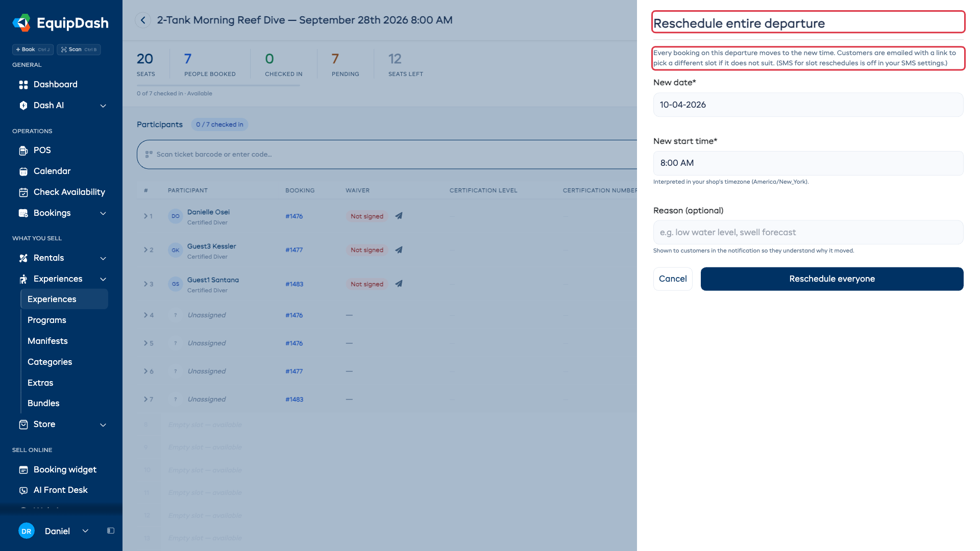Open booking #1483 for Guest1 Santana
The width and height of the screenshot is (980, 551).
click(x=294, y=284)
